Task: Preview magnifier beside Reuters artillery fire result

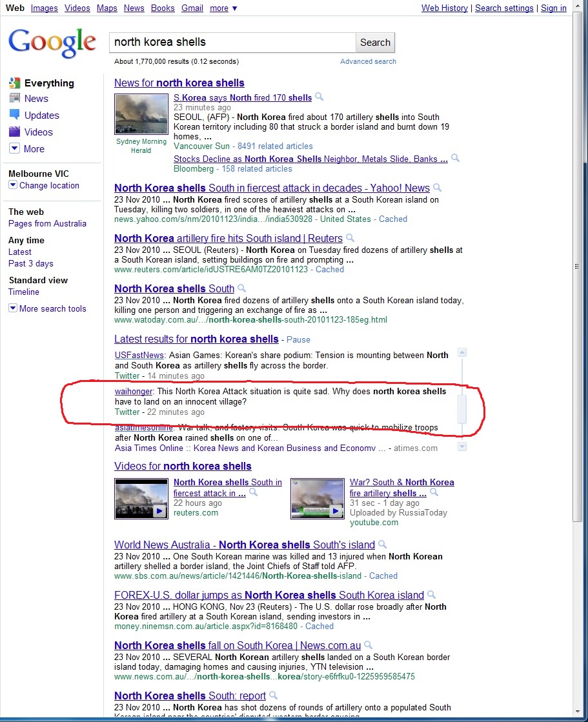Action: tap(350, 237)
